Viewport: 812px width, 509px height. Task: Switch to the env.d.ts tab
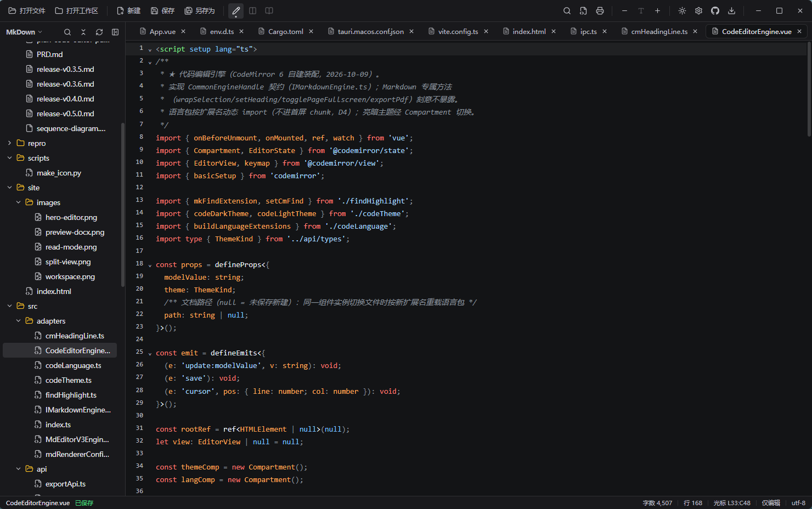pyautogui.click(x=222, y=31)
